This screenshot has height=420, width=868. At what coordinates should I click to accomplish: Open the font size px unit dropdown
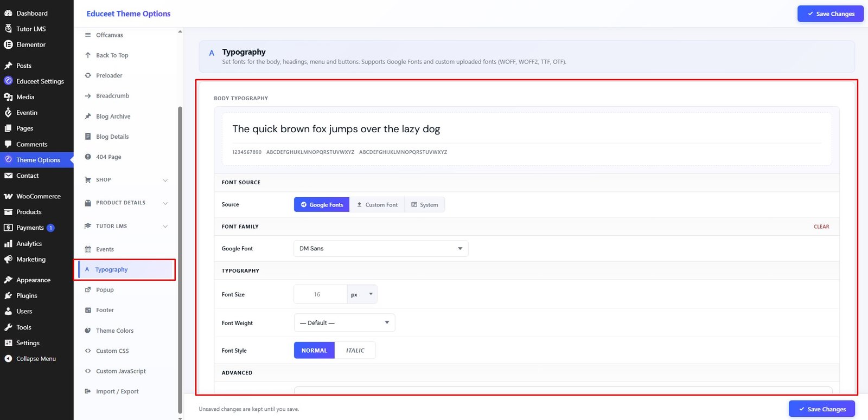(362, 294)
